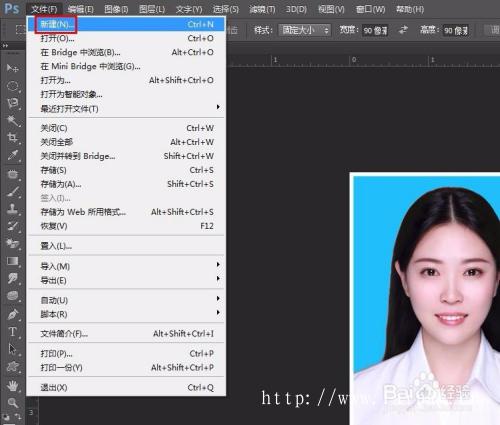The height and width of the screenshot is (425, 500).
Task: Choose 关闭并转到 Bridge... item
Action: click(x=126, y=156)
